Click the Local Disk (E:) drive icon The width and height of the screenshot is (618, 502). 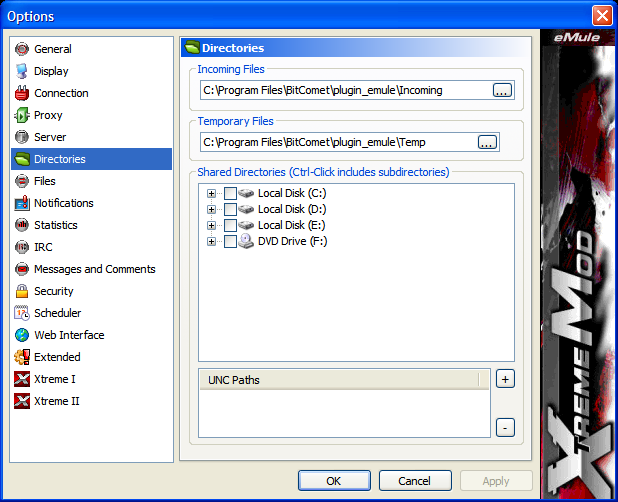(x=246, y=225)
